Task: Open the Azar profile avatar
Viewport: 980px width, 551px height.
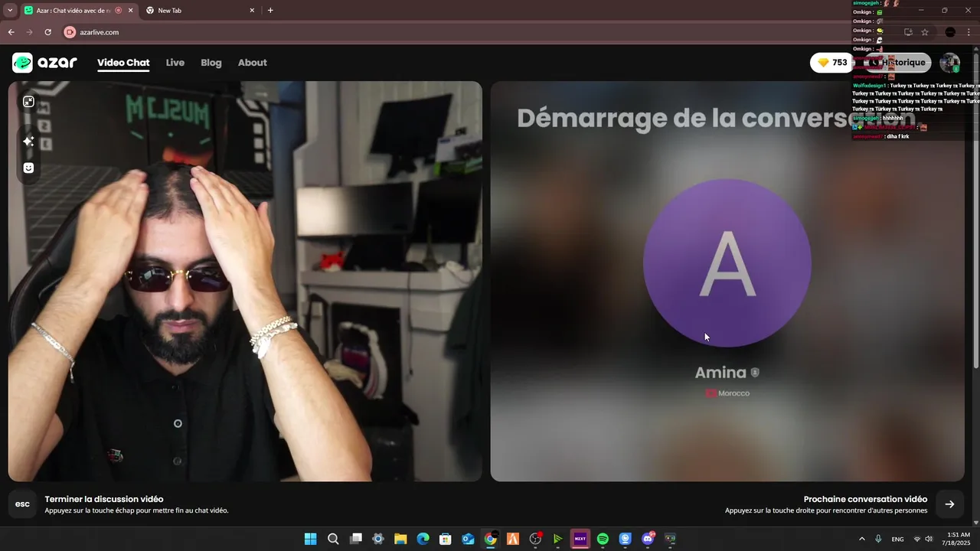Action: 949,63
